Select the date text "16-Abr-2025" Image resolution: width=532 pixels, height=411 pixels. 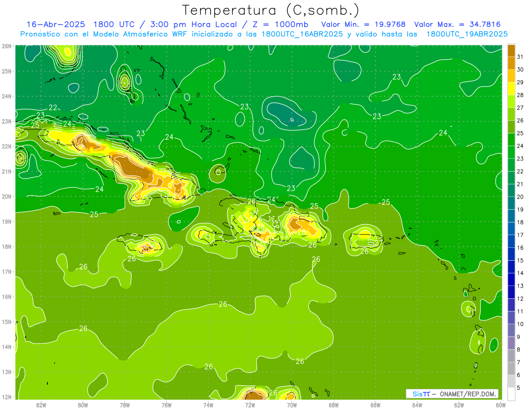(x=56, y=24)
